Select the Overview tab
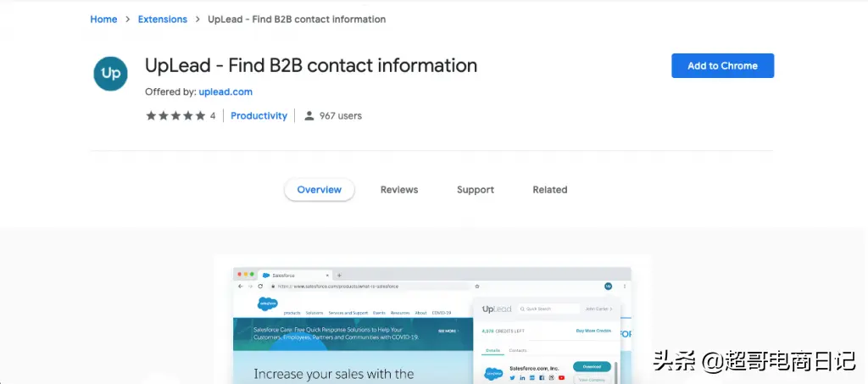The height and width of the screenshot is (384, 868). pyautogui.click(x=320, y=190)
